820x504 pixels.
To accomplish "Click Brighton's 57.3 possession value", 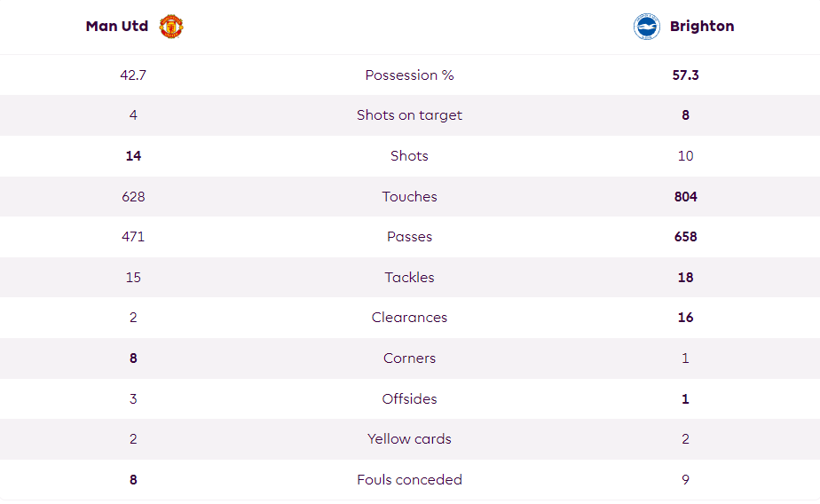I will pos(686,75).
